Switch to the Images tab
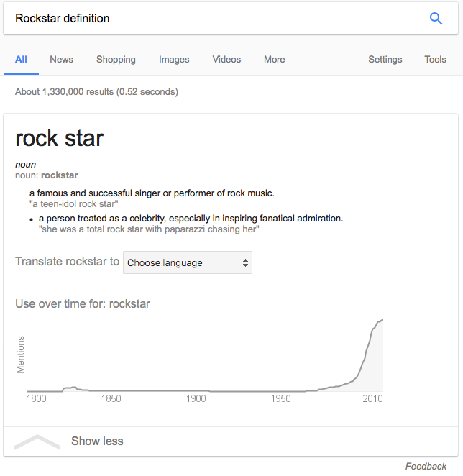The height and width of the screenshot is (476, 463). (x=174, y=60)
